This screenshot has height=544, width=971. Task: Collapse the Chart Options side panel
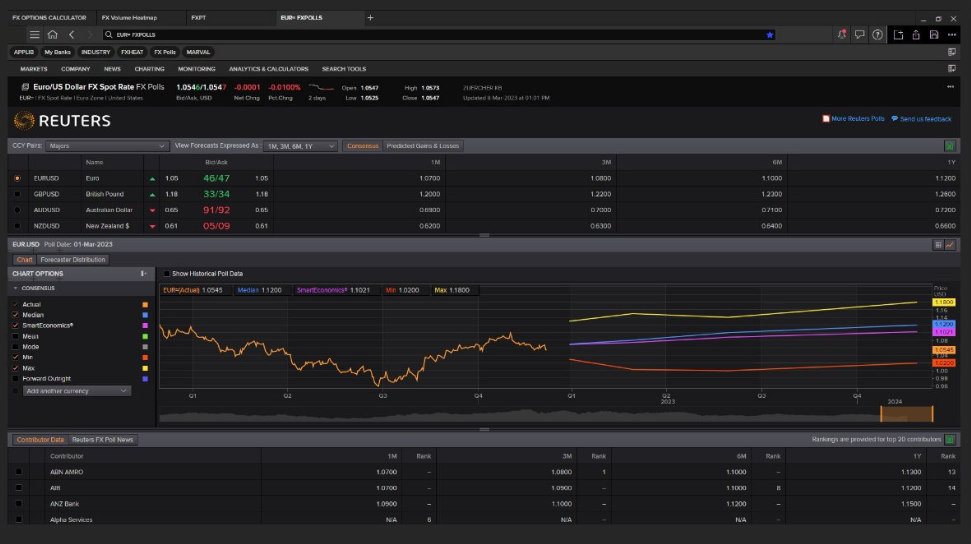[144, 273]
